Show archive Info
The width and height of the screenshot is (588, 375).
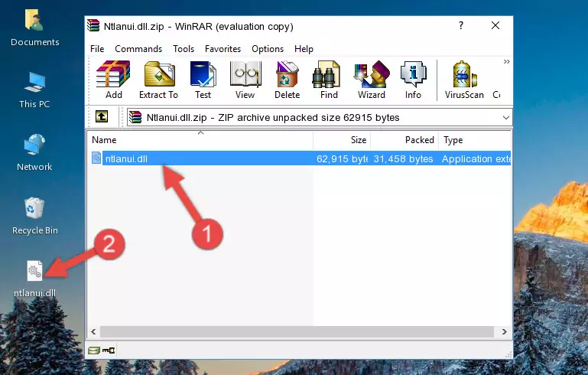click(413, 80)
